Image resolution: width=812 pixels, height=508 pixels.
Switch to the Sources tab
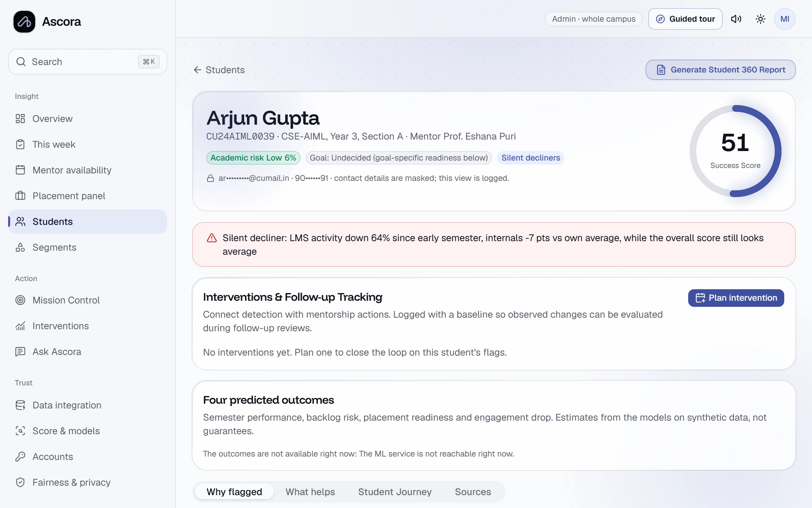pyautogui.click(x=473, y=492)
